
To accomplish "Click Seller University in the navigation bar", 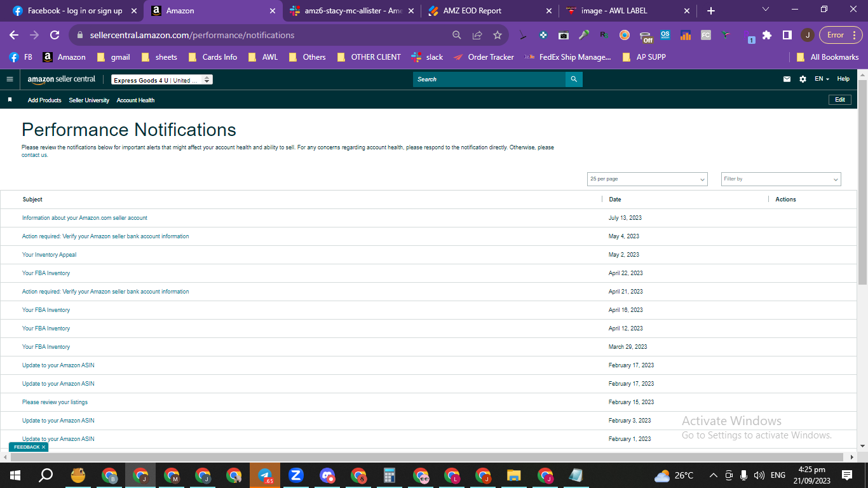I will [89, 100].
